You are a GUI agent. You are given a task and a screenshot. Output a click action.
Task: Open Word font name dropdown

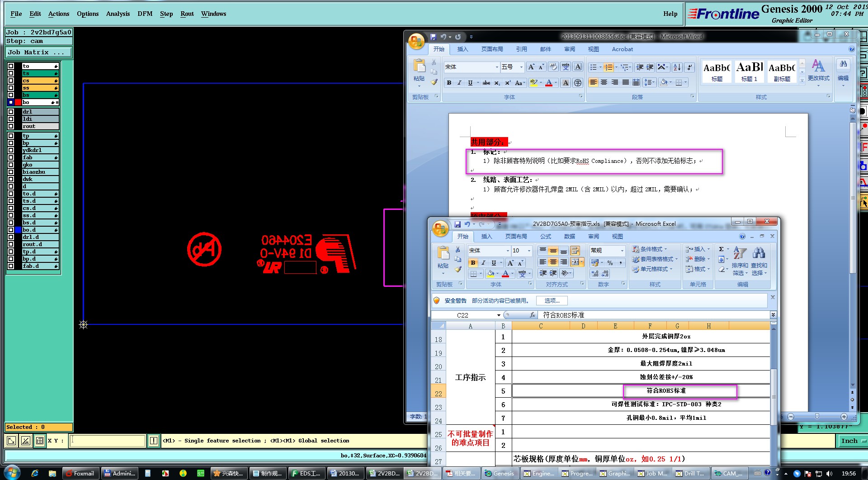tap(497, 67)
